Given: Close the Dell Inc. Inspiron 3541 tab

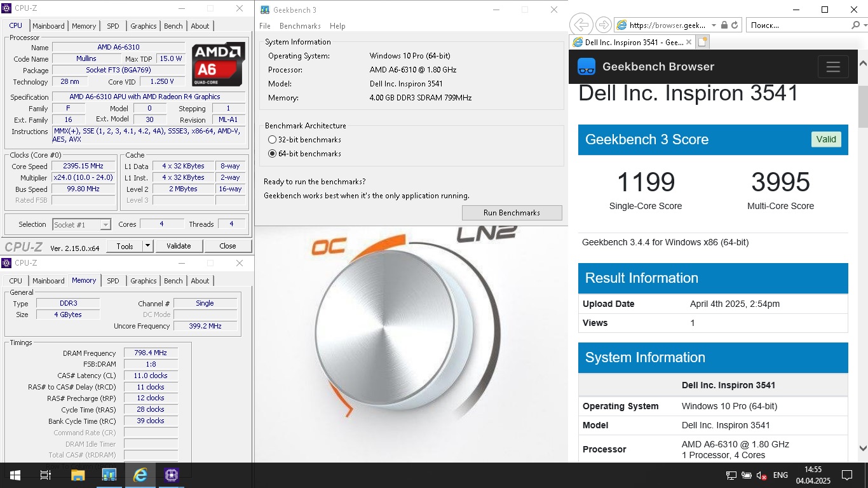Looking at the screenshot, I should [x=689, y=42].
